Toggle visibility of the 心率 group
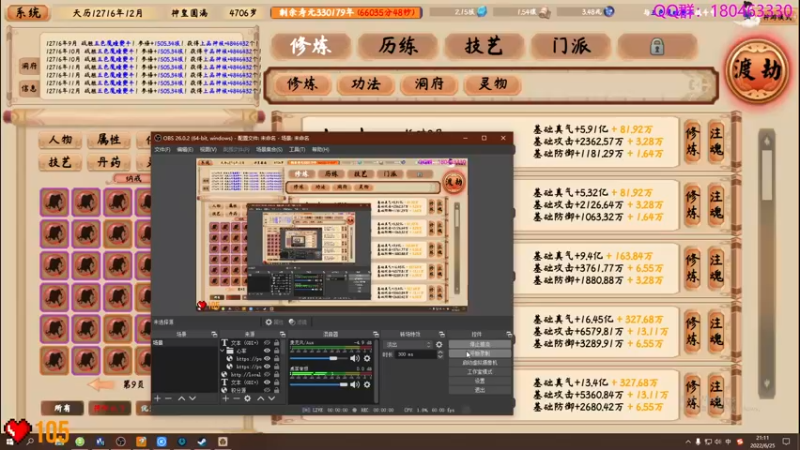The height and width of the screenshot is (450, 800). point(267,351)
